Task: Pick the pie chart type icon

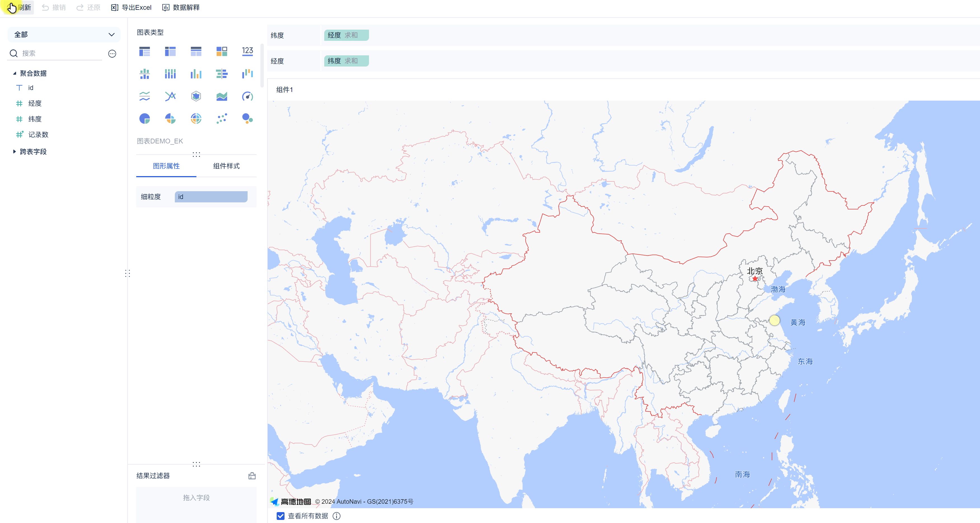Action: [145, 119]
